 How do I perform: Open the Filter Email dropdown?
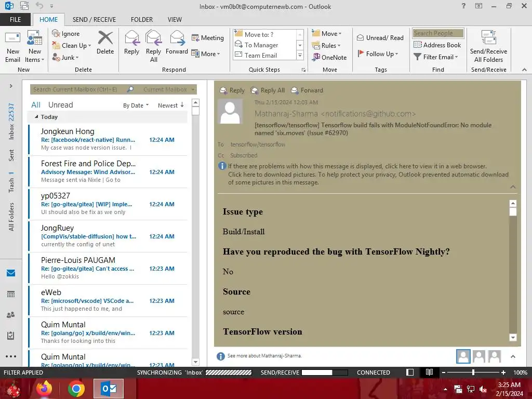pos(436,57)
